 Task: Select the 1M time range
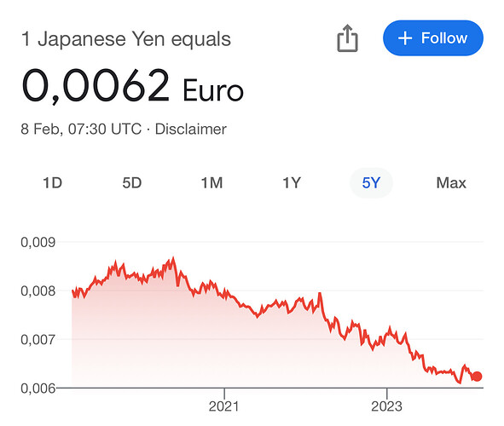211,183
